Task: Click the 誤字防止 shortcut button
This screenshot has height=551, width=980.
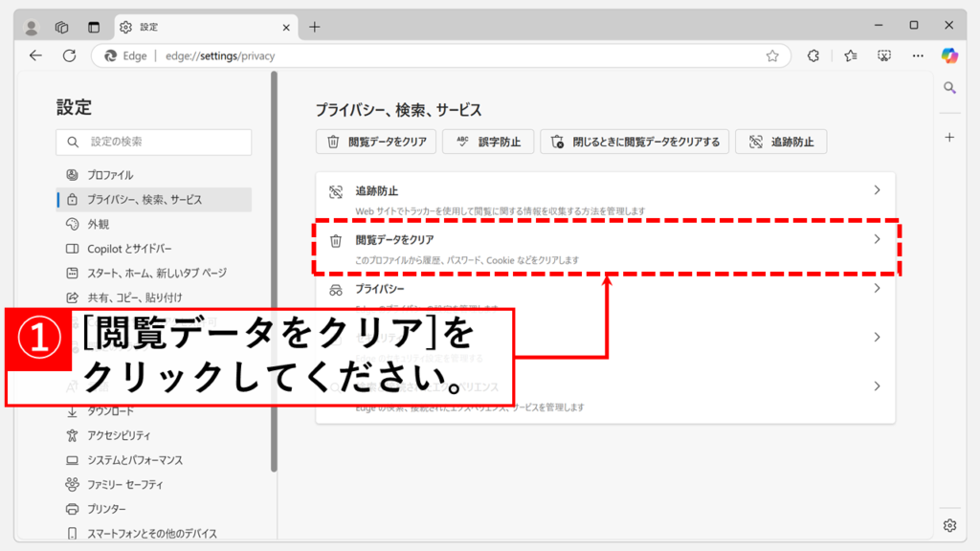Action: click(488, 142)
